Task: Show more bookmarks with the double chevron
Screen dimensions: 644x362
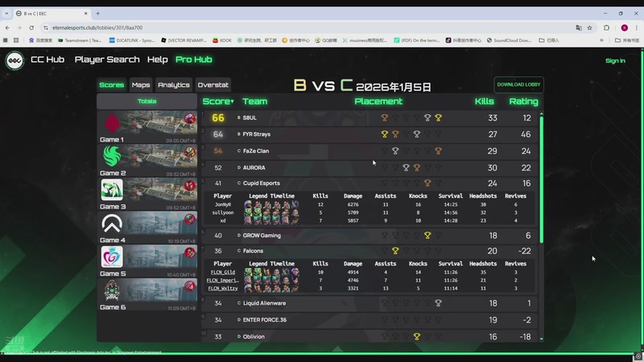Action: tap(601, 40)
